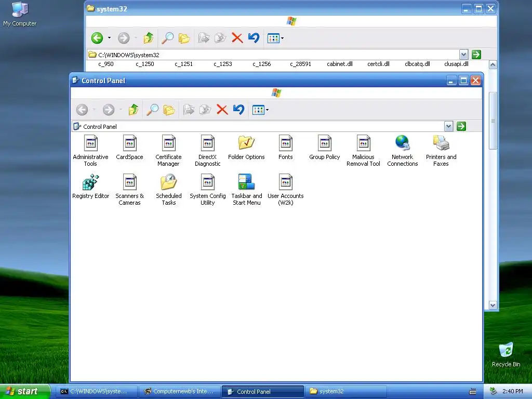
Task: Open the Start menu
Action: click(x=25, y=391)
